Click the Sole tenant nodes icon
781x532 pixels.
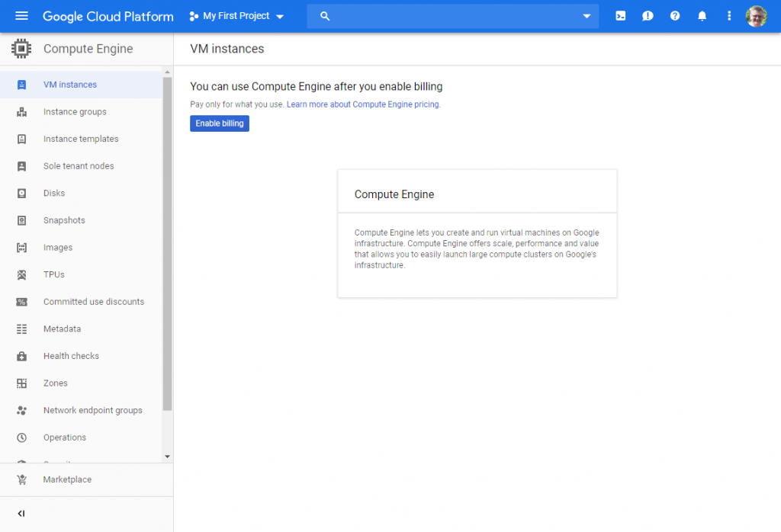21,166
